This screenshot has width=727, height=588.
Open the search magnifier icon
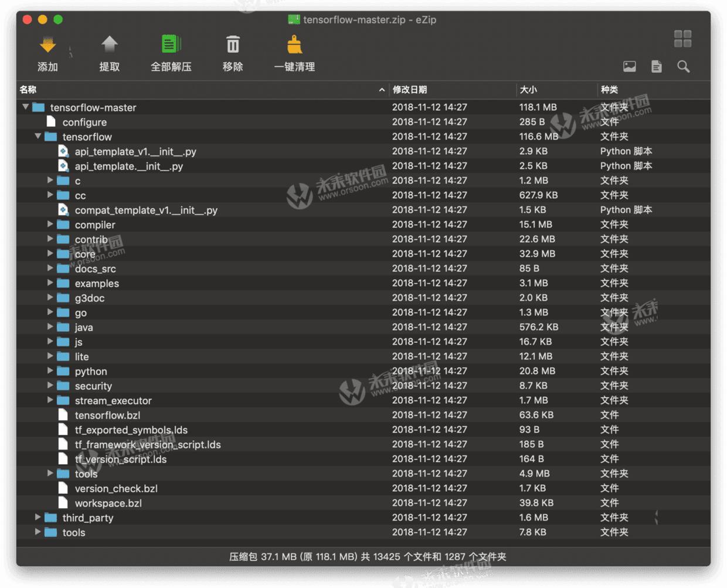tap(683, 67)
